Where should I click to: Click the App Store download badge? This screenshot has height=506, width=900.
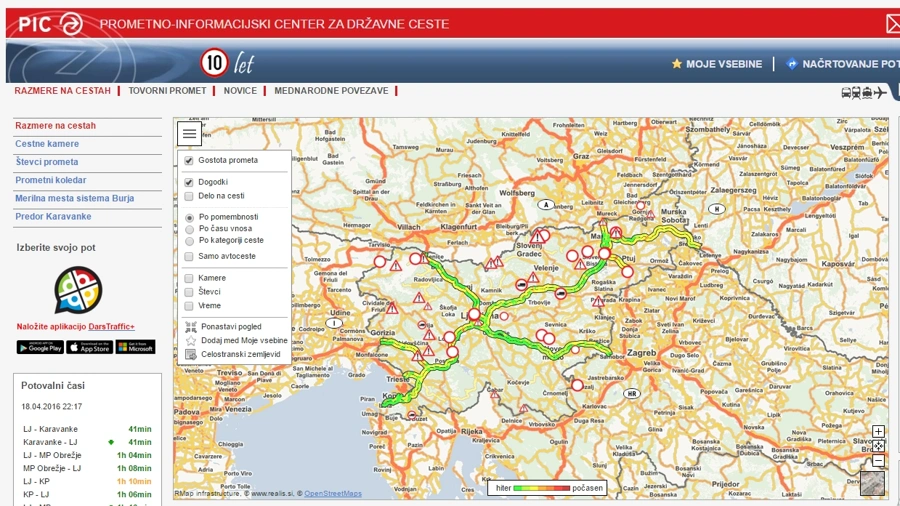(90, 347)
